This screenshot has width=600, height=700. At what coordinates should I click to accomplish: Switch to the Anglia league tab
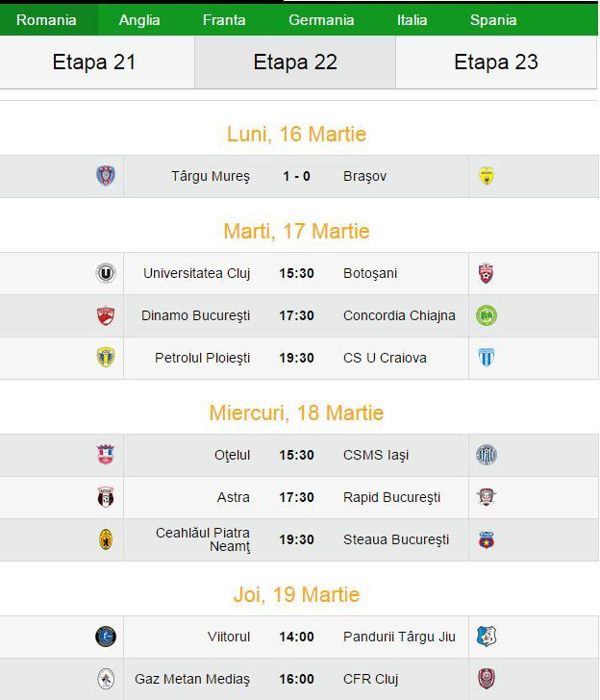tap(139, 20)
